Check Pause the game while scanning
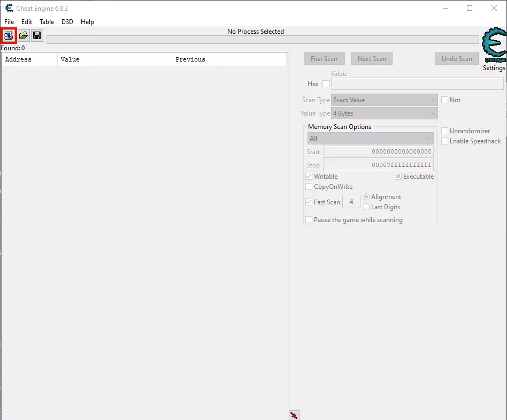 click(x=309, y=220)
